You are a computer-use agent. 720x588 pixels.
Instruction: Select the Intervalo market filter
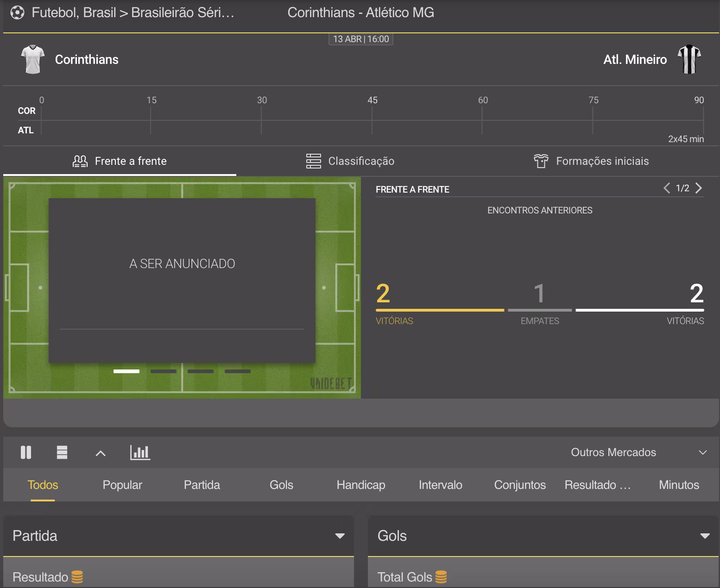441,485
